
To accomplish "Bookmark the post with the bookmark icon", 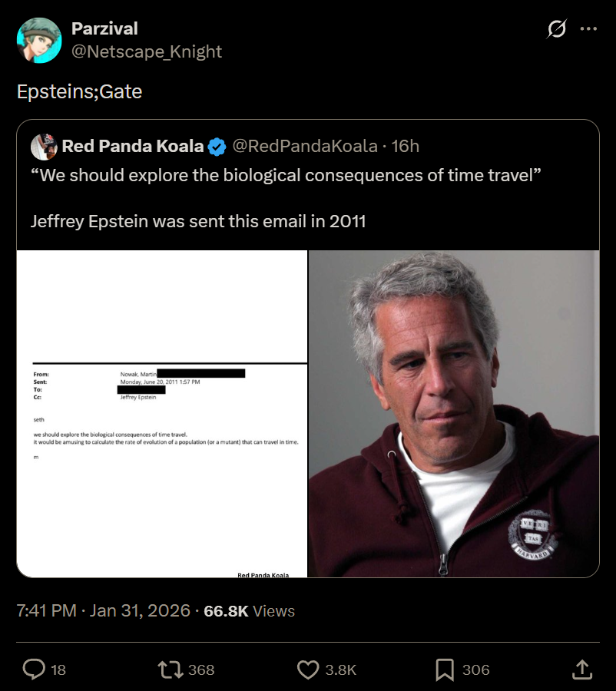I will pyautogui.click(x=445, y=670).
